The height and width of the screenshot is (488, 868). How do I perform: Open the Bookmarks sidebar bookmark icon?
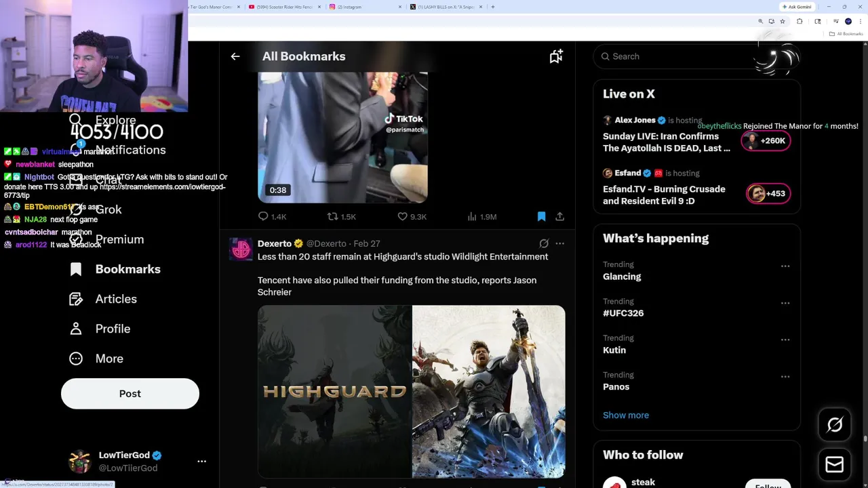(x=76, y=269)
